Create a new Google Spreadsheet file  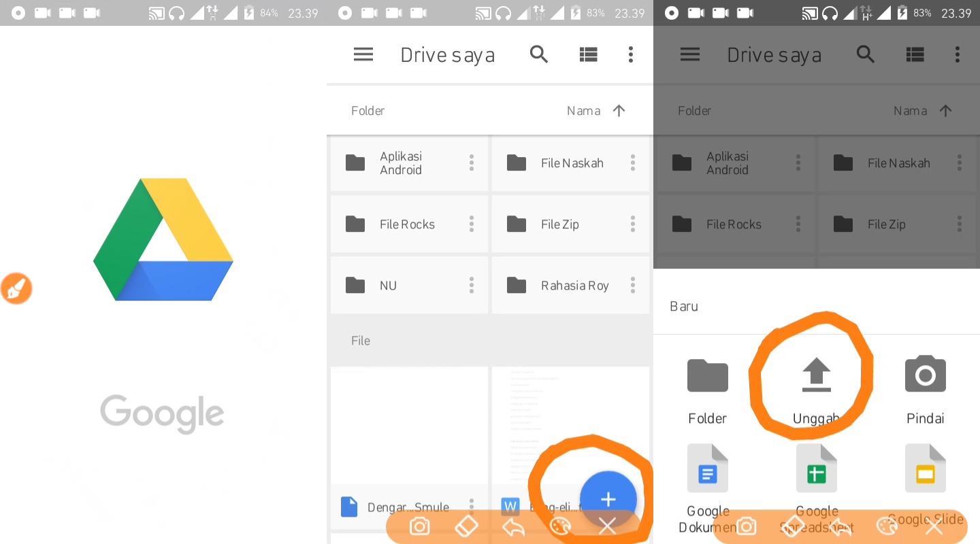click(x=817, y=488)
